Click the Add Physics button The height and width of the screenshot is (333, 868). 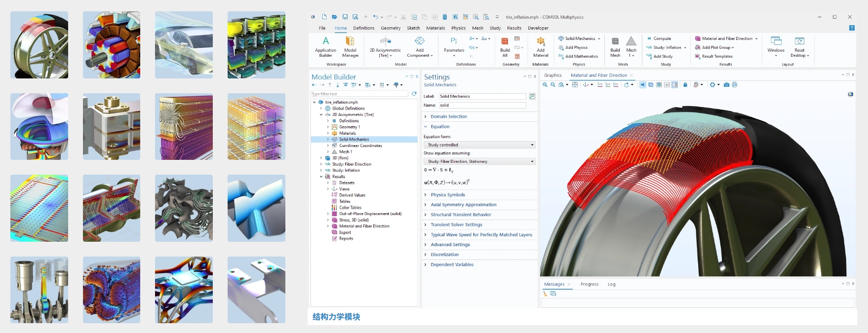[573, 47]
